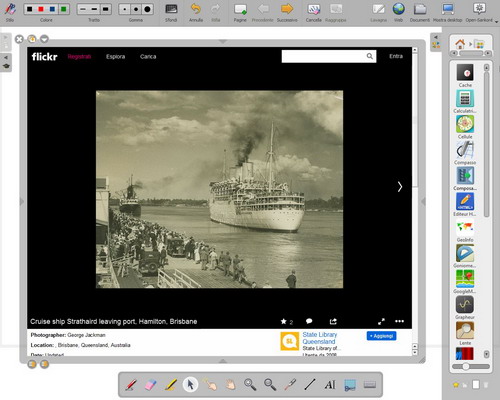Go to the Precedente previous page
This screenshot has width=500, height=400.
[x=263, y=9]
